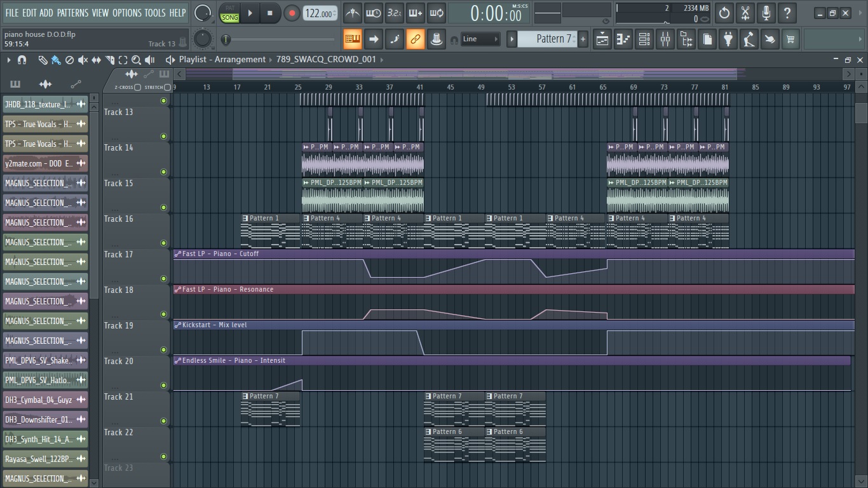Image resolution: width=868 pixels, height=488 pixels.
Task: Click the metronome icon
Action: point(352,13)
